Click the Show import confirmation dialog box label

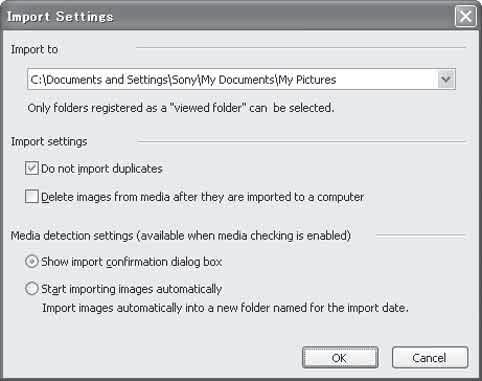[x=132, y=262]
